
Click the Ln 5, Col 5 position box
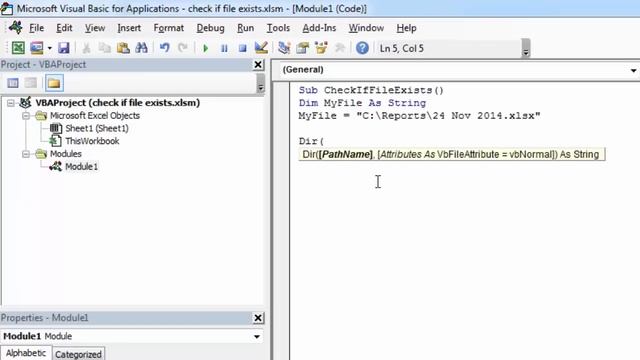448,48
